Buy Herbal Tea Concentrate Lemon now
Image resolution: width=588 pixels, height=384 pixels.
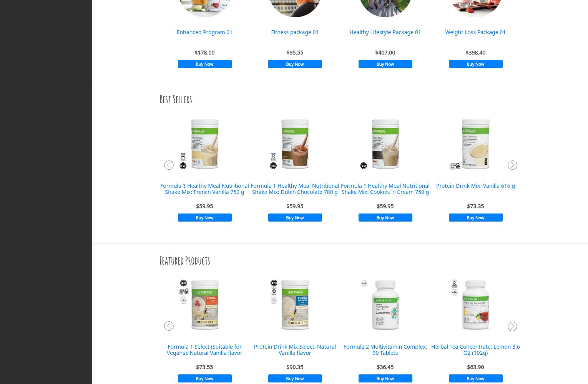[475, 379]
